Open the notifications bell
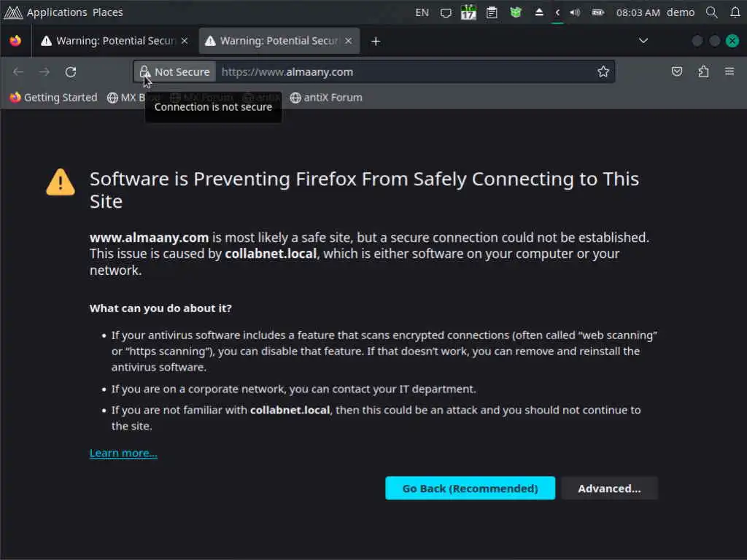The width and height of the screenshot is (747, 560). click(735, 12)
